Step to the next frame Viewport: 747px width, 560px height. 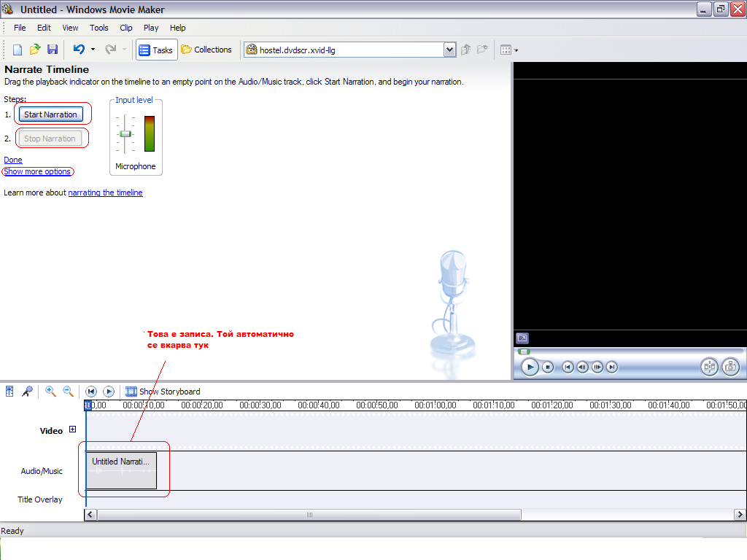[597, 367]
